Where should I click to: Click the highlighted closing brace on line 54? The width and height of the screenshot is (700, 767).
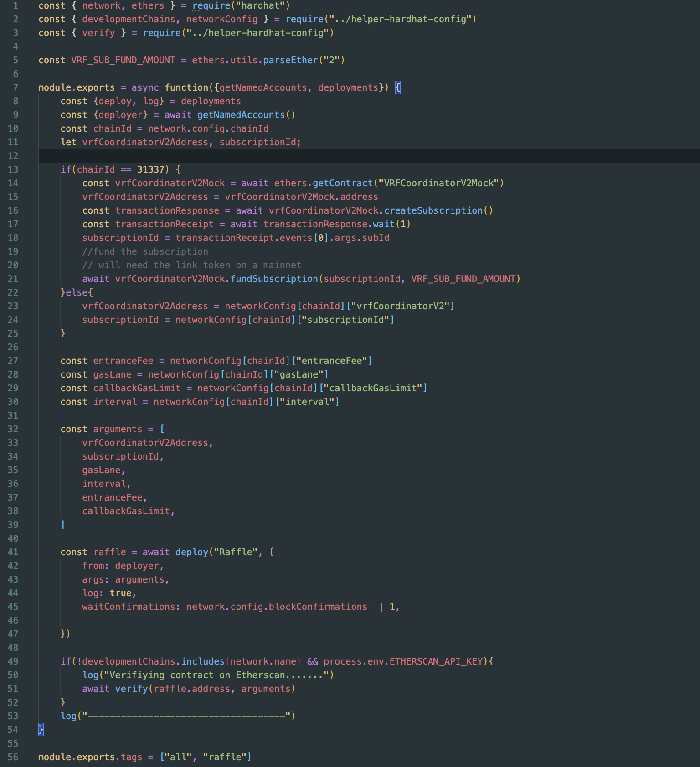click(x=41, y=730)
